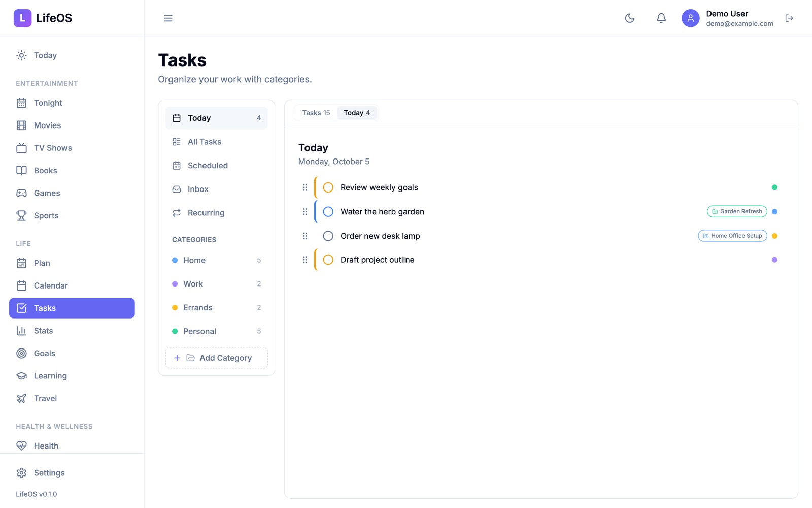Show the Personal category tasks
The width and height of the screenshot is (812, 508).
(x=217, y=331)
